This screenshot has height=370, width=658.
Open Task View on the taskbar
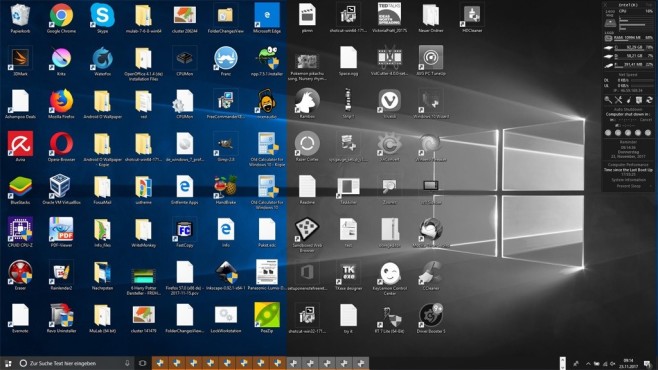tap(142, 363)
